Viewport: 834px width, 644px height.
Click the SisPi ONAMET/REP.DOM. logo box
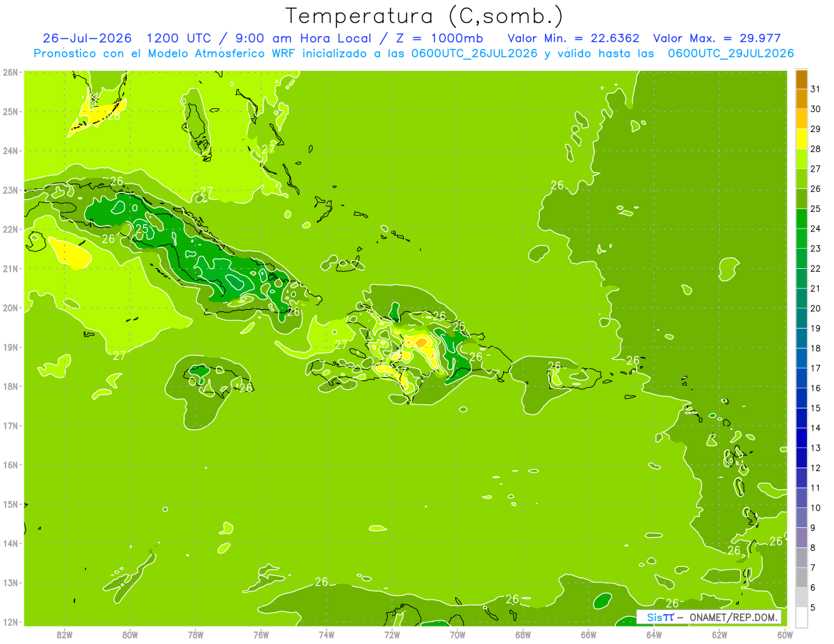(709, 617)
